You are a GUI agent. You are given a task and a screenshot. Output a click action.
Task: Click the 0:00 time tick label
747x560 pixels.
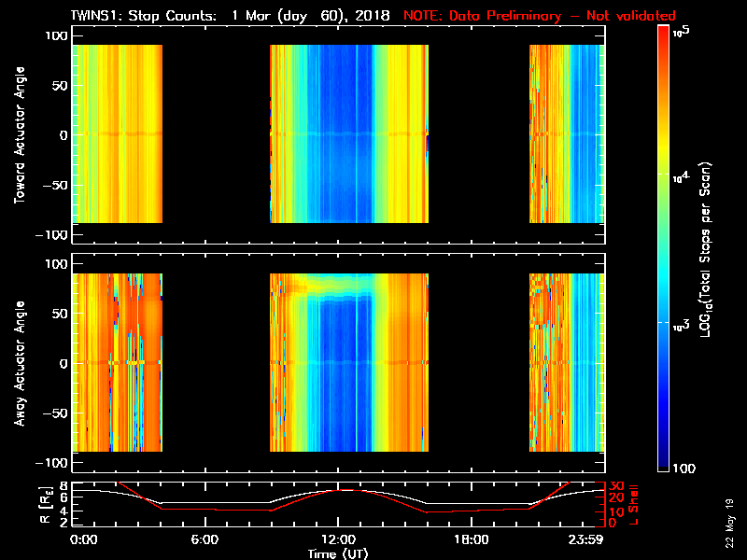[x=83, y=540]
